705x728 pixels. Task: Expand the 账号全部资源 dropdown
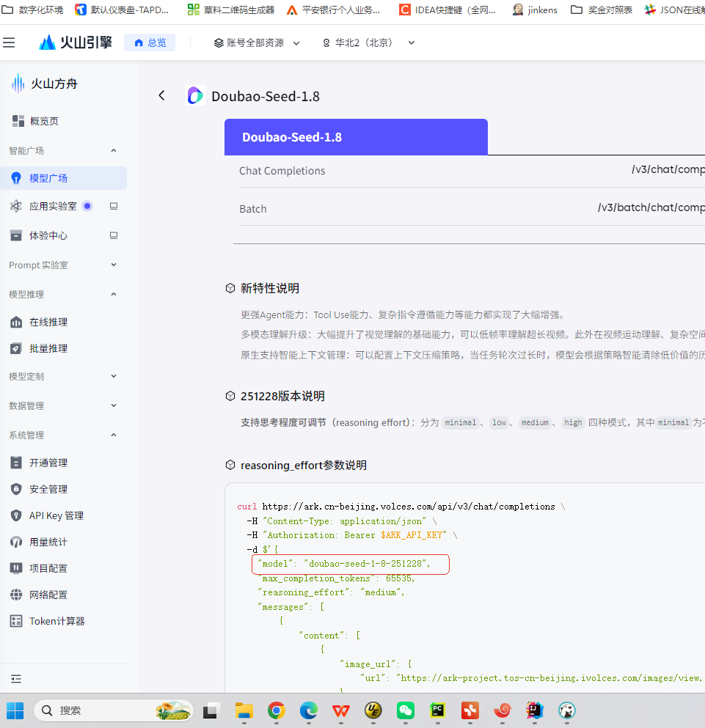(257, 43)
